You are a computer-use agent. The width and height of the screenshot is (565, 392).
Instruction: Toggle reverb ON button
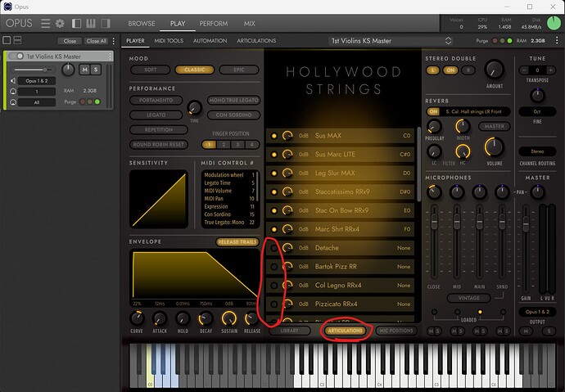tap(433, 111)
